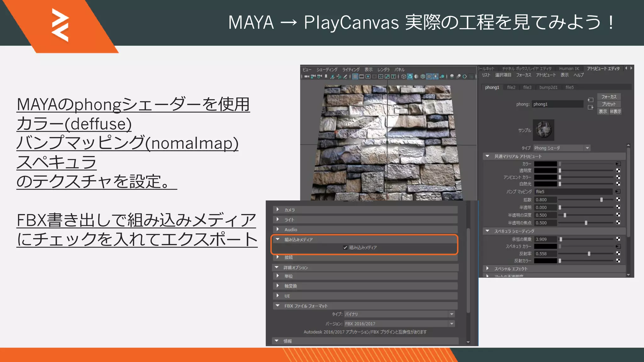Click the phong1 name input field
Viewport: 644px width, 362px height.
[558, 104]
